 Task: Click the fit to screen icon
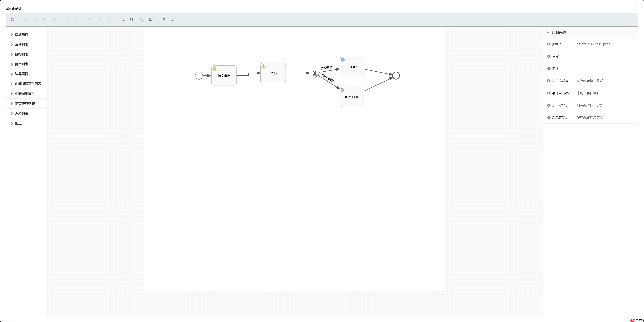pyautogui.click(x=151, y=19)
